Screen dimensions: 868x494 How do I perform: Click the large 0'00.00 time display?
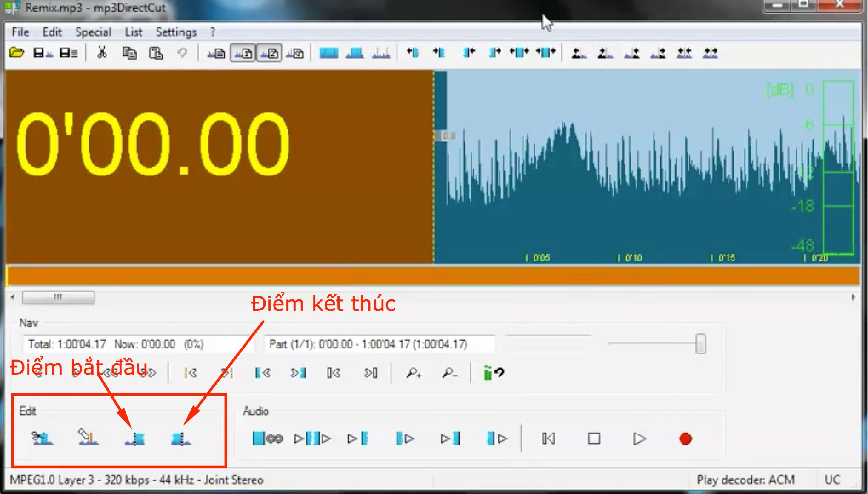pos(153,144)
